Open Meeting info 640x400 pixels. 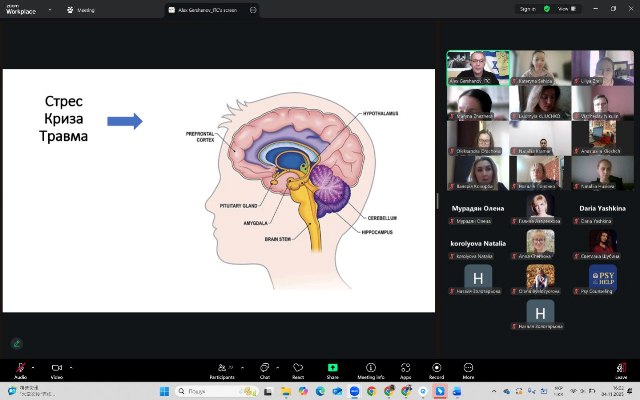click(x=371, y=368)
